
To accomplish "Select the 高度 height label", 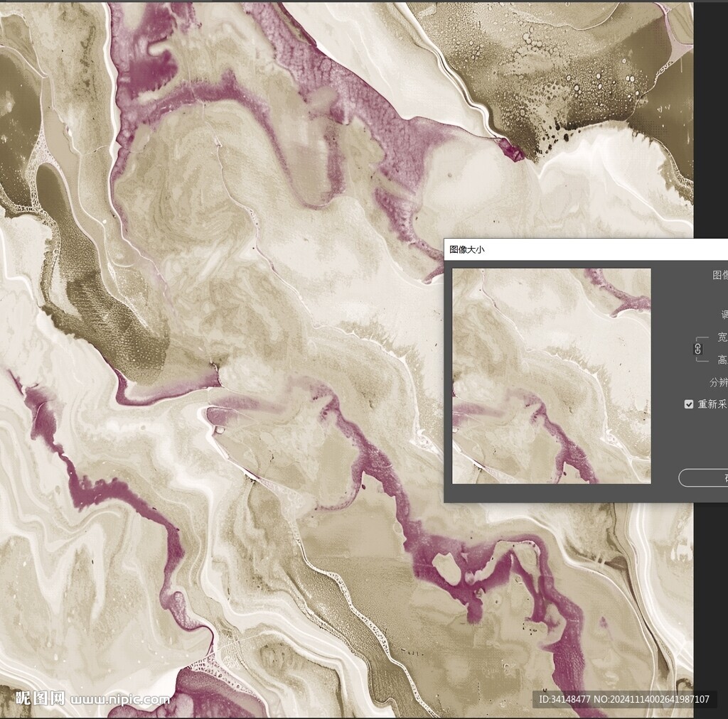I will (722, 360).
